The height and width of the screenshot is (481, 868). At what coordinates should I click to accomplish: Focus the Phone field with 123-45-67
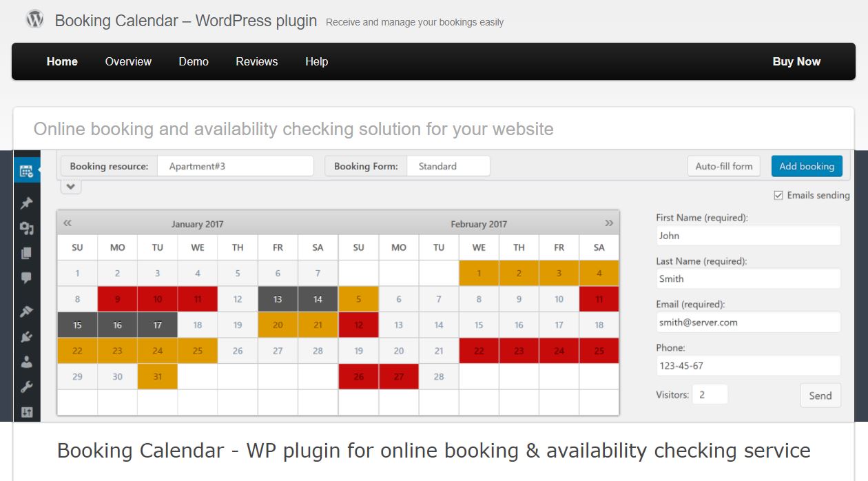tap(748, 365)
